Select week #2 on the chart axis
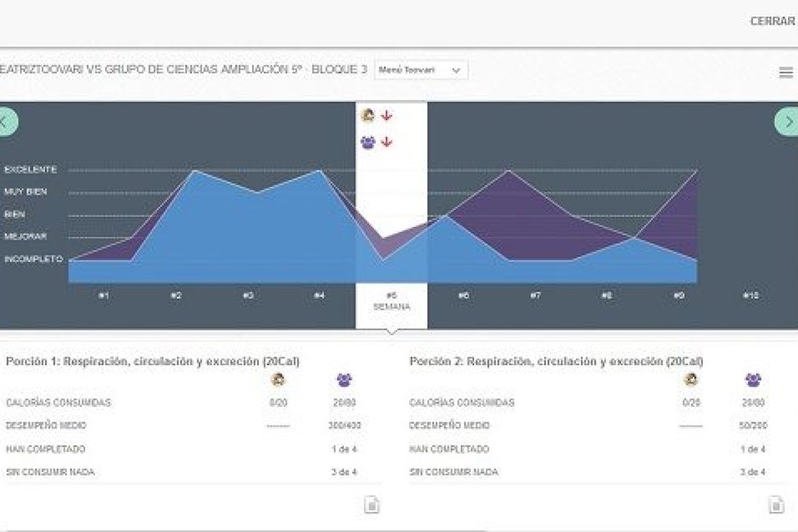This screenshot has width=798, height=532. pos(176,295)
